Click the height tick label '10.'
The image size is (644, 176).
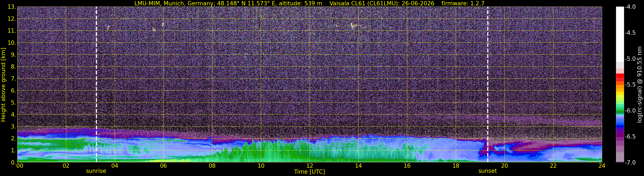12,43
